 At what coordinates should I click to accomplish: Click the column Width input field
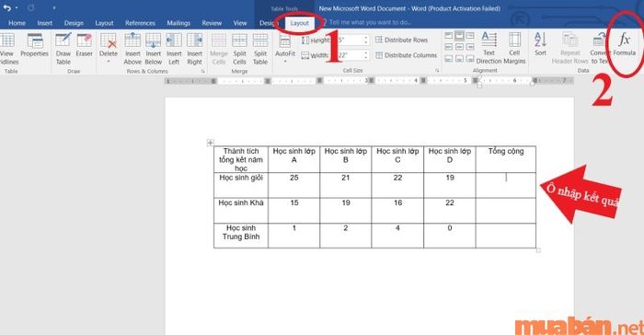pos(350,55)
